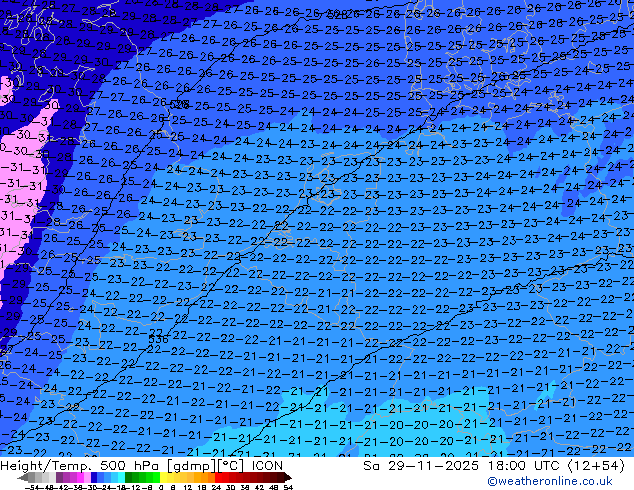The height and width of the screenshot is (490, 634).
Task: Click the 'Height/Temp.' title text
Action: 46,466
